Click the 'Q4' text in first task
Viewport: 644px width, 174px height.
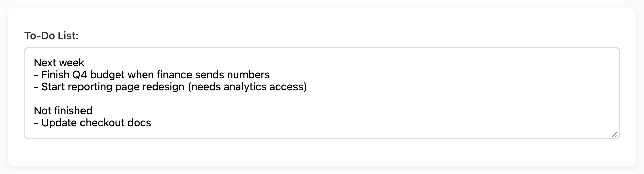79,75
